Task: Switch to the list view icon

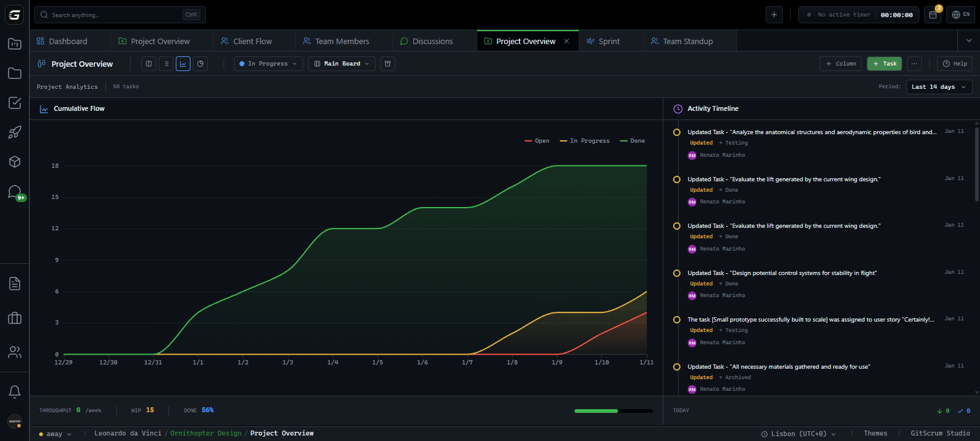Action: (x=166, y=64)
